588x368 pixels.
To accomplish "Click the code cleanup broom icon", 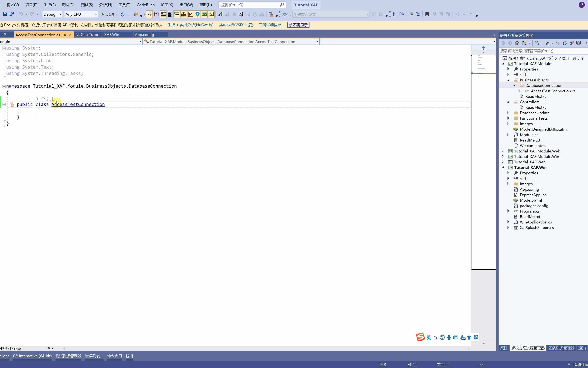I will tap(271, 14).
